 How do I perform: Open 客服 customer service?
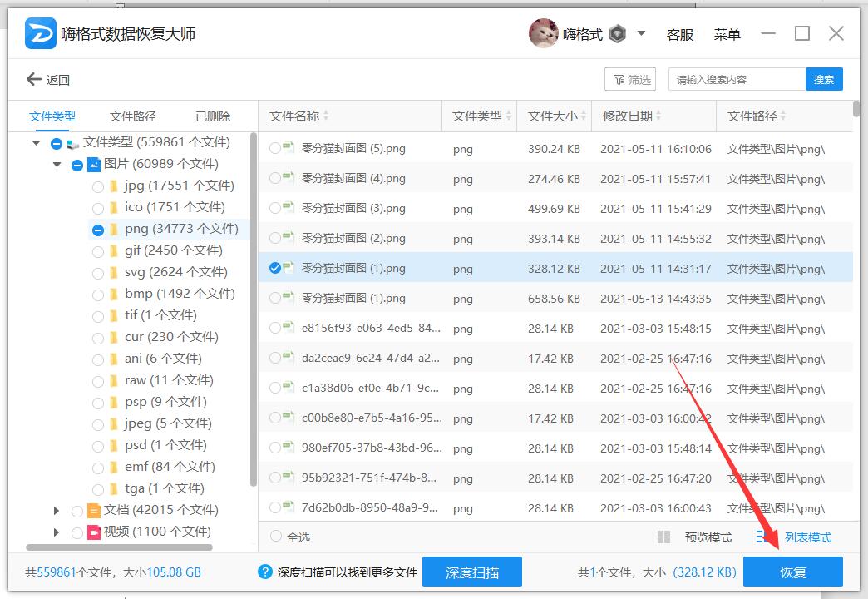(x=680, y=34)
